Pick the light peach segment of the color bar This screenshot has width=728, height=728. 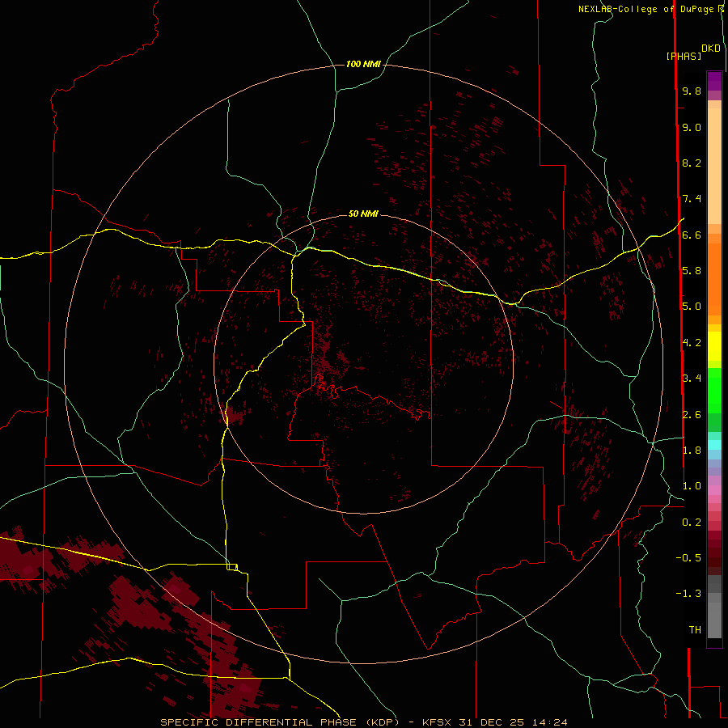[x=714, y=166]
